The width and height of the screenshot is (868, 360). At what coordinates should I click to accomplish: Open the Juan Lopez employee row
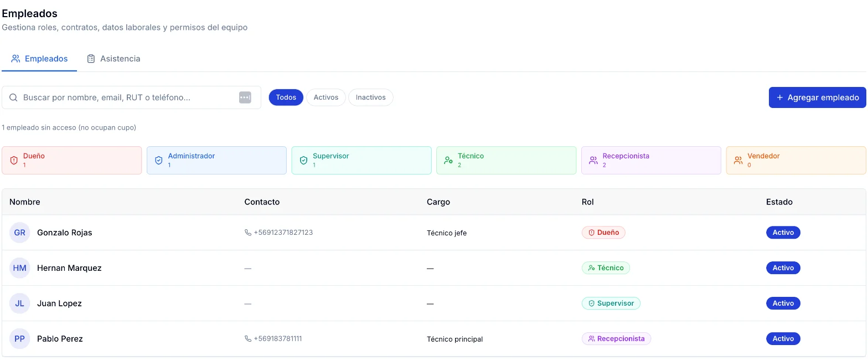coord(434,304)
